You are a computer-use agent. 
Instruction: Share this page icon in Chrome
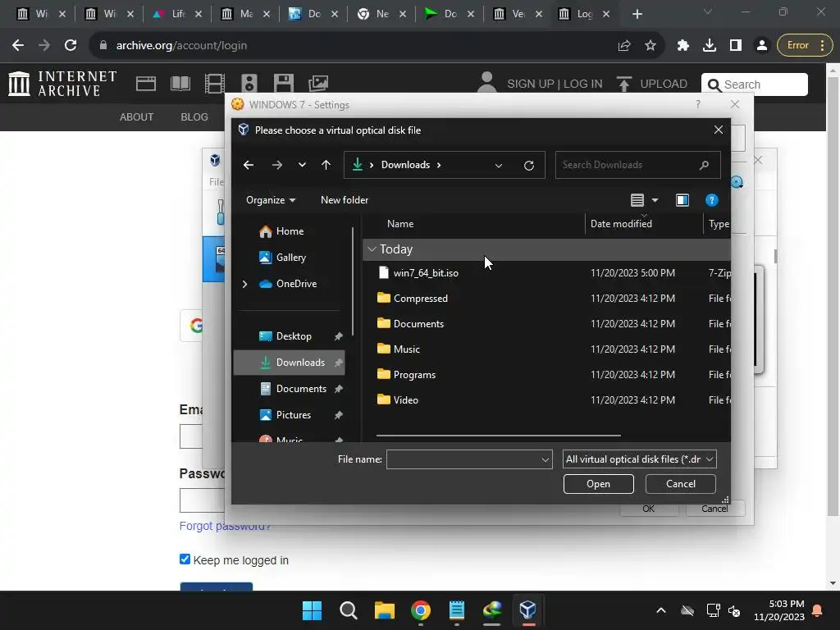(624, 46)
